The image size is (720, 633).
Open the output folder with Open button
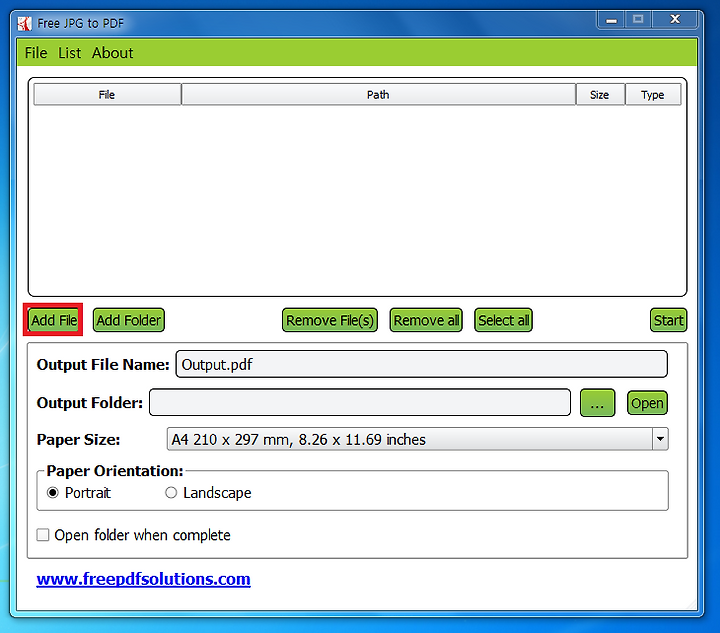pyautogui.click(x=647, y=403)
